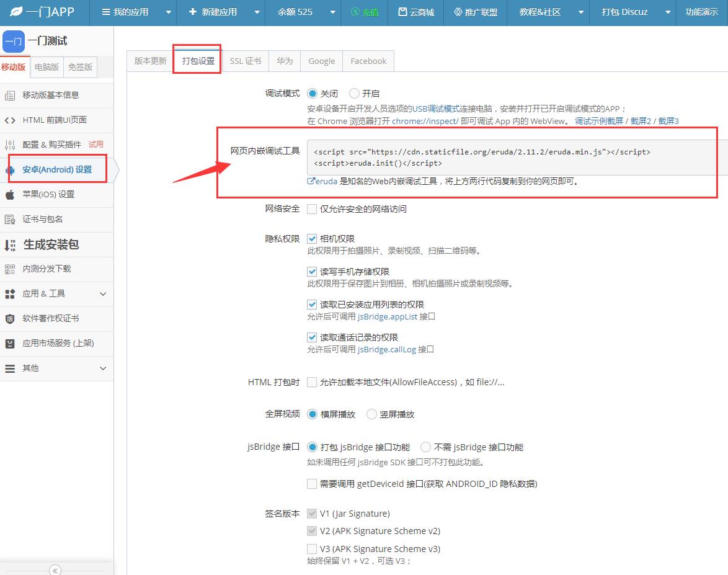Click the 一门测试 app avatar icon

(14, 42)
